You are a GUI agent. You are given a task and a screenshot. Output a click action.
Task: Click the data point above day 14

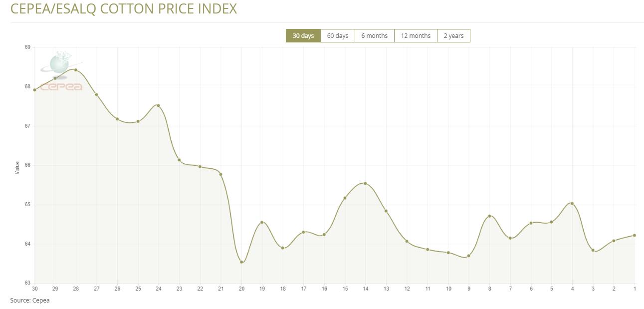coord(365,184)
